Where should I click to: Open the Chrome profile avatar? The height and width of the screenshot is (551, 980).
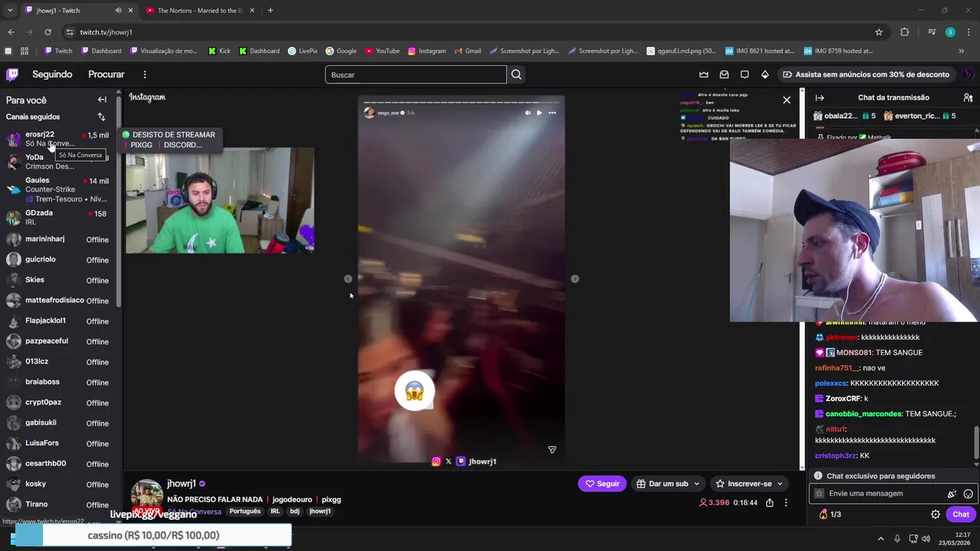click(x=950, y=32)
